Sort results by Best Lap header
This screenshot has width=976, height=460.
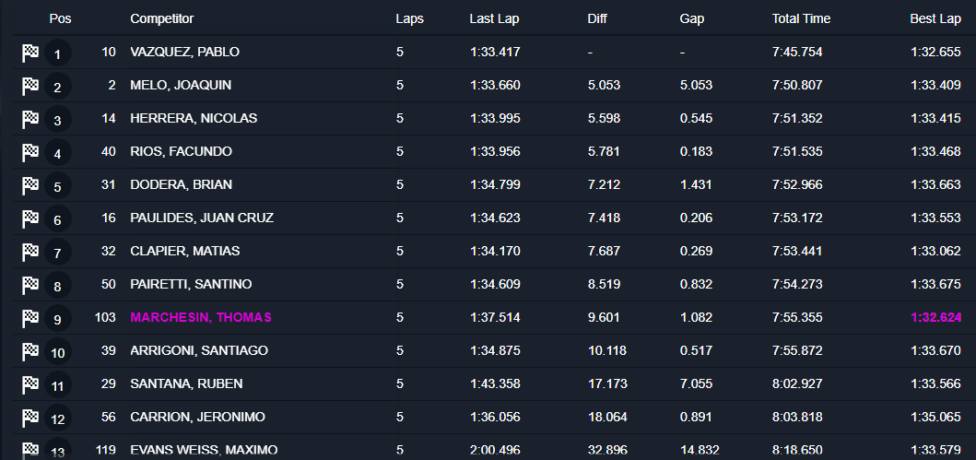936,19
